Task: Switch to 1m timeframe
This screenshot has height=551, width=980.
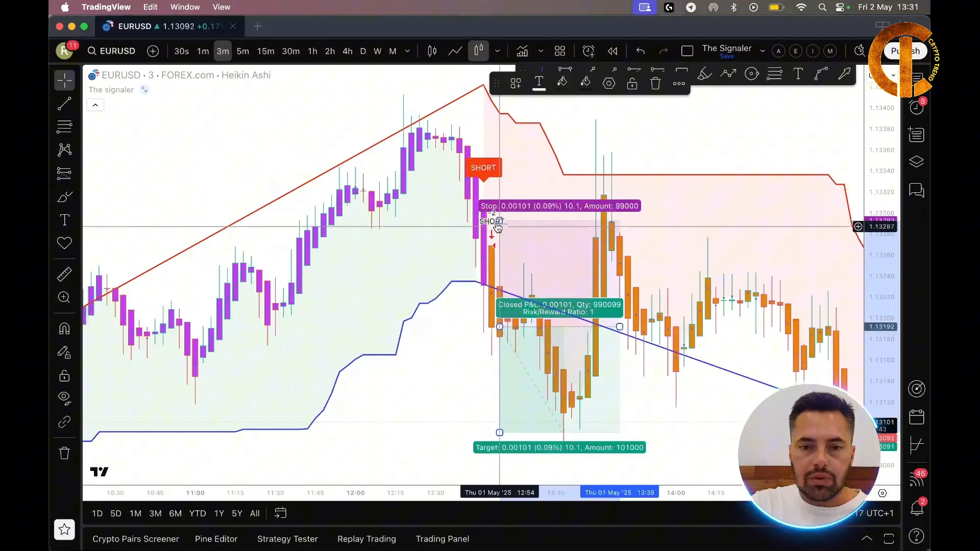Action: pyautogui.click(x=203, y=51)
